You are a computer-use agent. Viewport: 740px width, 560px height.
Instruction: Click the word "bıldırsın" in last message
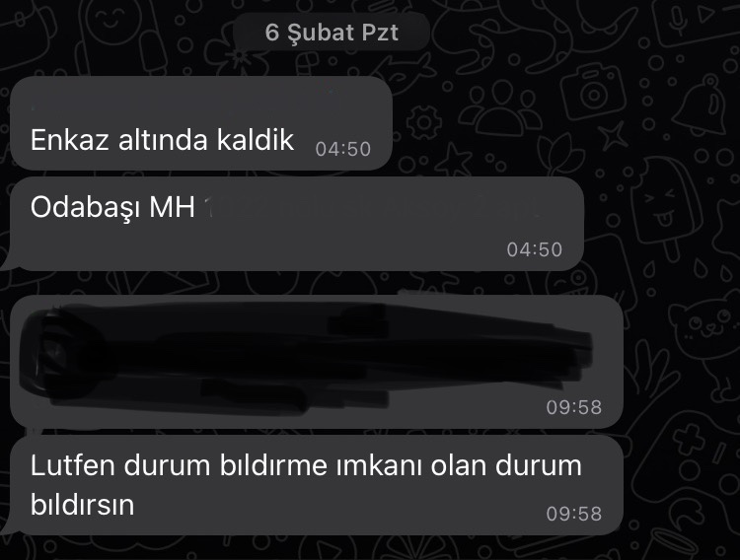(83, 505)
